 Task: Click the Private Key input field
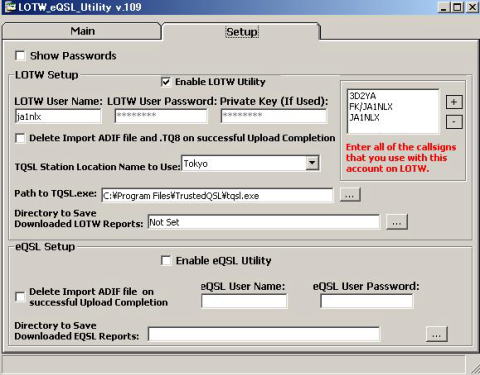pos(274,116)
